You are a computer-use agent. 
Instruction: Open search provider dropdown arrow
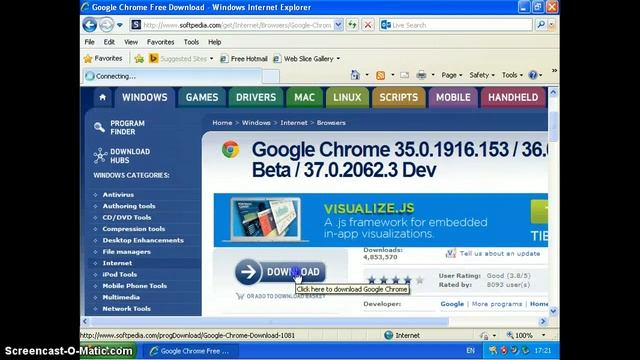coord(551,25)
